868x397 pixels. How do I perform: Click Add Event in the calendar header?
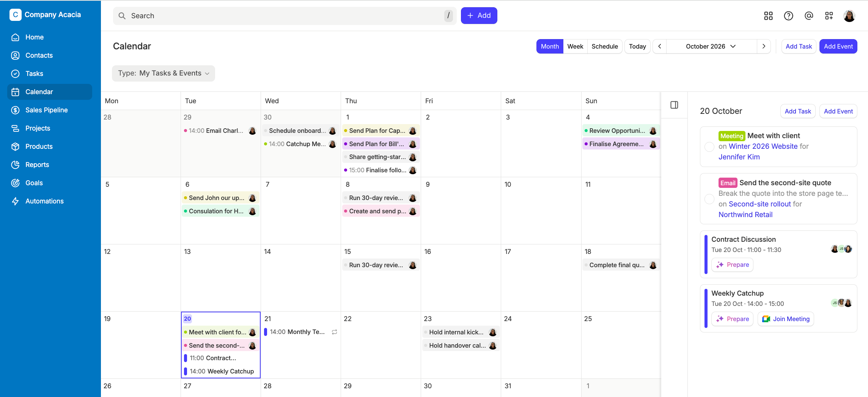coord(838,46)
